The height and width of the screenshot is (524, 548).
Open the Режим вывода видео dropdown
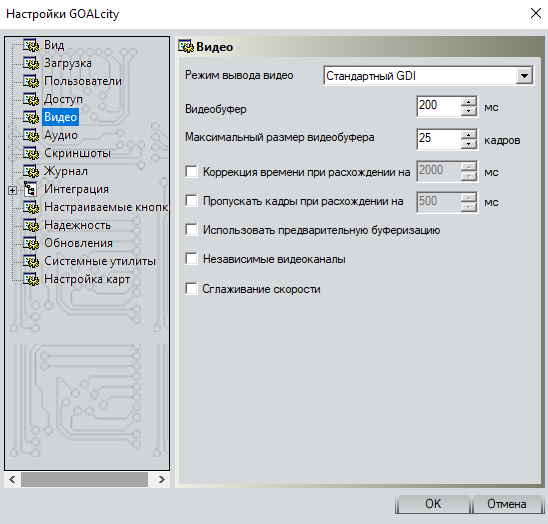[x=524, y=76]
